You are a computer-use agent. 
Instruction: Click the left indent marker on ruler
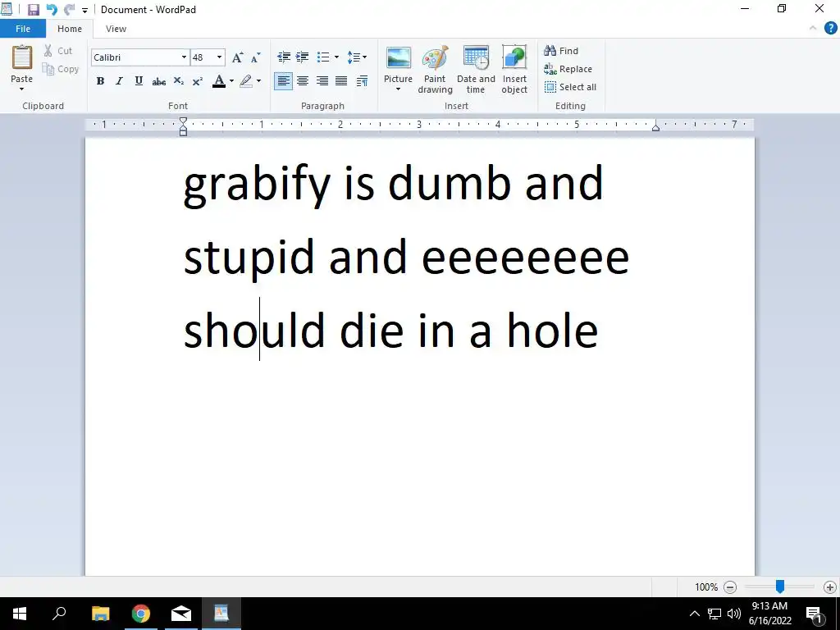click(183, 132)
